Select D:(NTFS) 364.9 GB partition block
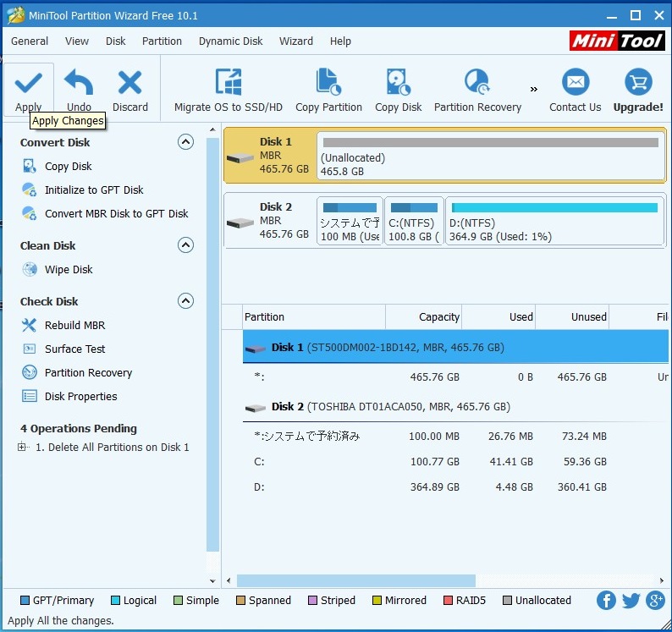The width and height of the screenshot is (672, 632). click(x=555, y=221)
